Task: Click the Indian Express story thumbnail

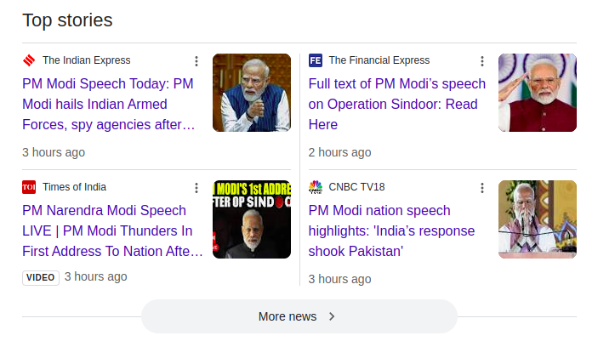Action: (252, 93)
